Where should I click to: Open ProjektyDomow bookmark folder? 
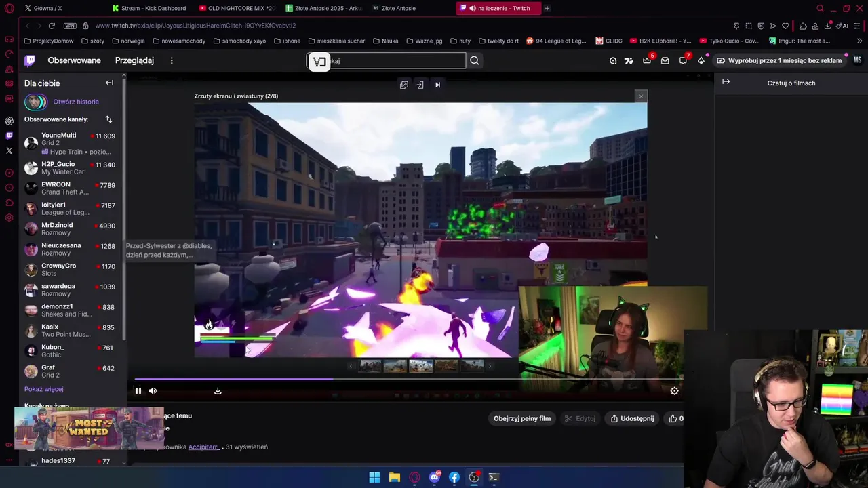[48, 41]
